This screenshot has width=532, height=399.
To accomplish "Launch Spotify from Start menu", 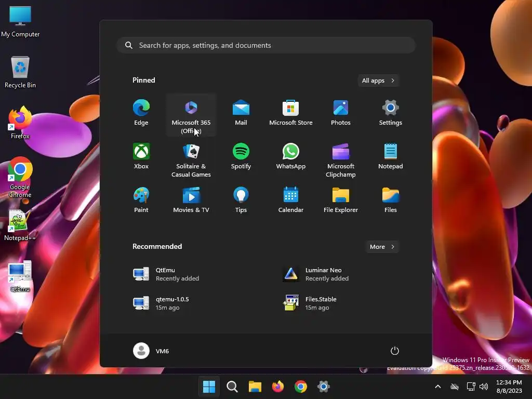I will (241, 157).
